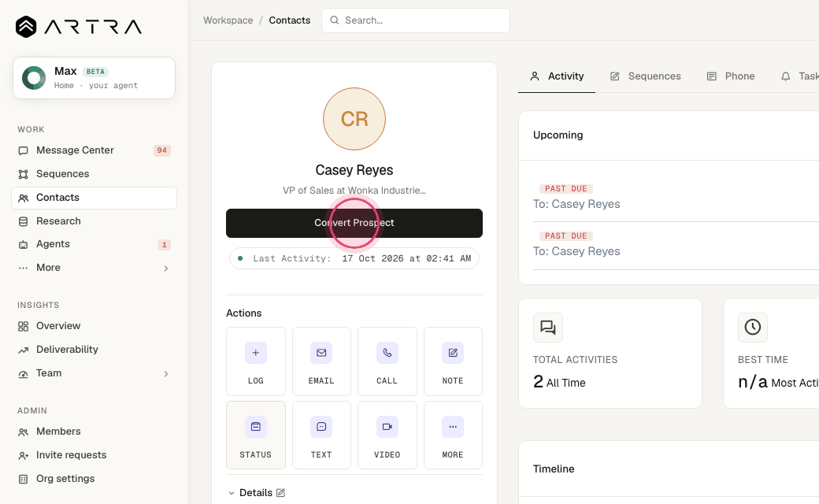Click the Casey Reyes contact name heading
The width and height of the screenshot is (819, 504).
pos(354,170)
